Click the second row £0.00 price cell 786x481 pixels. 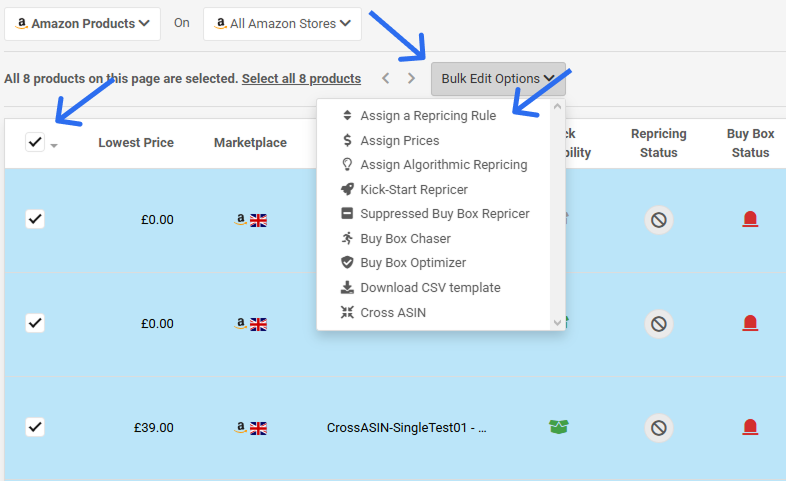[x=157, y=324]
